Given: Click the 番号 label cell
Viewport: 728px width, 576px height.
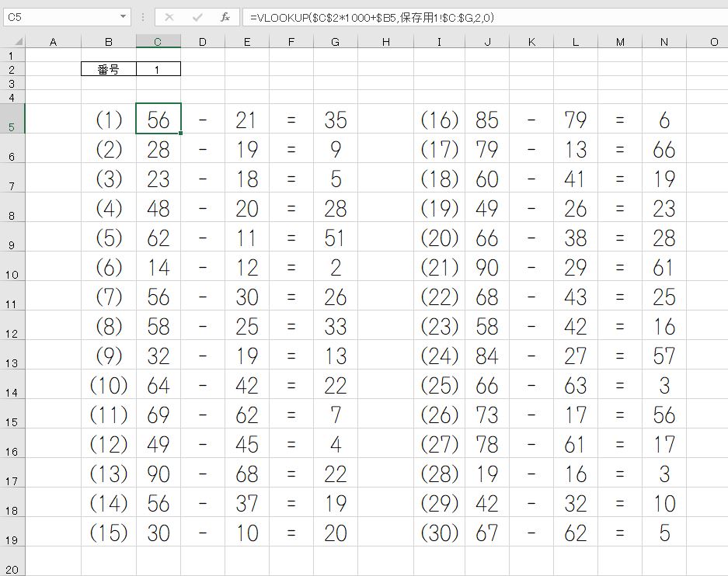Looking at the screenshot, I should [109, 69].
